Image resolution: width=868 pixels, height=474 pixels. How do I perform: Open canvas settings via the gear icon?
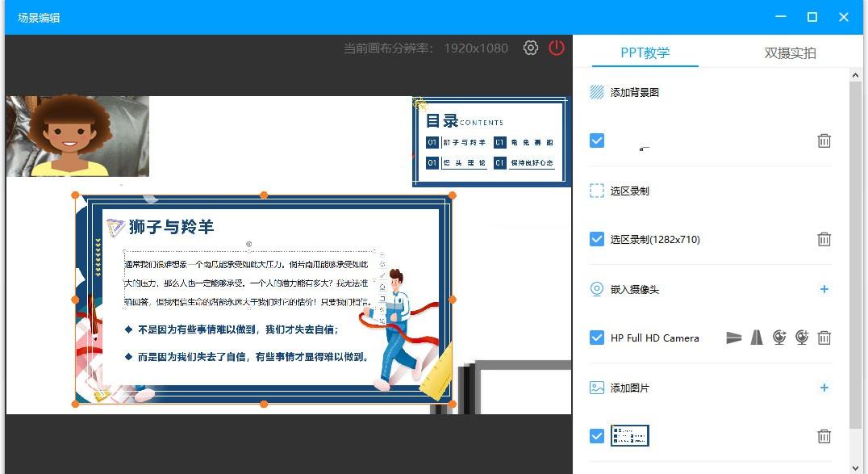tap(530, 48)
